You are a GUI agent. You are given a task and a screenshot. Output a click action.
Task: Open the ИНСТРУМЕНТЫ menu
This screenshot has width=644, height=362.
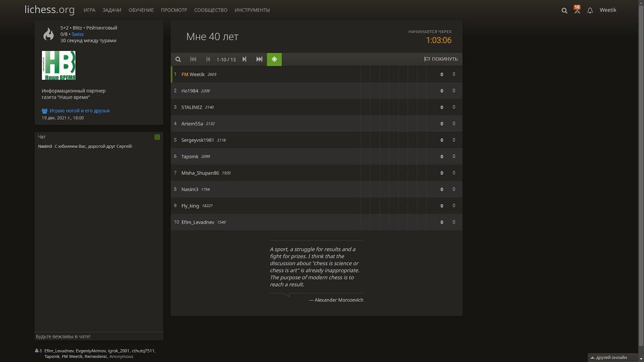coord(252,10)
